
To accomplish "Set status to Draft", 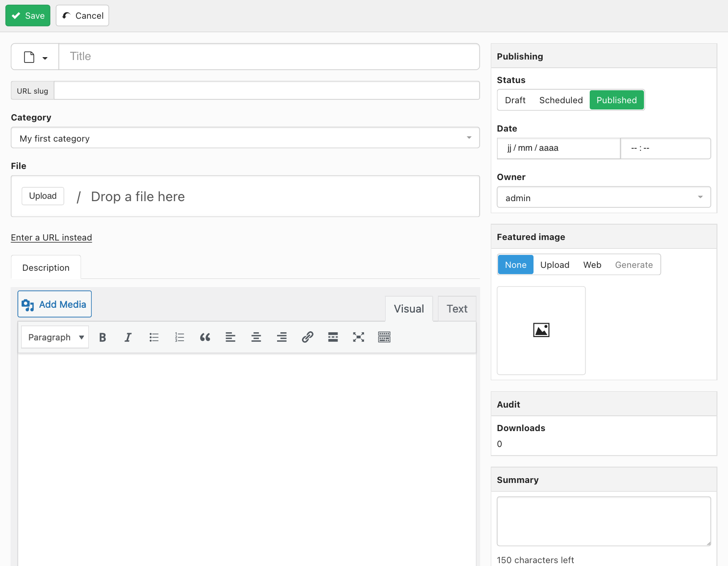I will coord(515,100).
